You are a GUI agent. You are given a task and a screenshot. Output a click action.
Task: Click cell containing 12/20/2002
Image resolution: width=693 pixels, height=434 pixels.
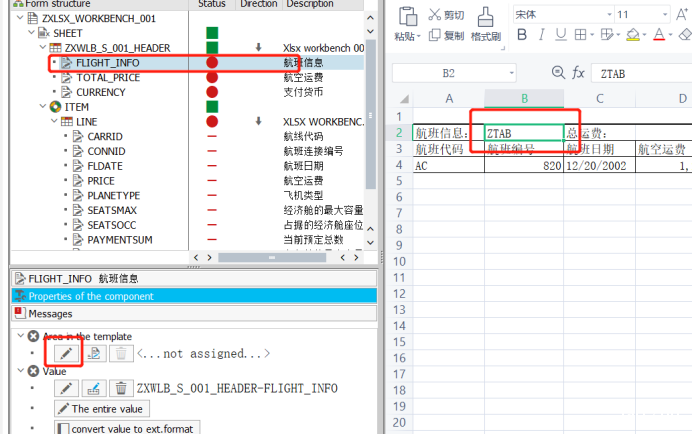point(600,166)
